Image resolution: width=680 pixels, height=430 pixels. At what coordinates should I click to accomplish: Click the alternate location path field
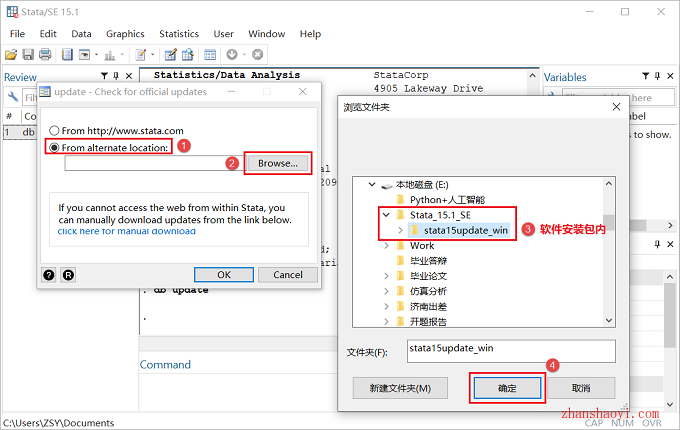tap(153, 163)
